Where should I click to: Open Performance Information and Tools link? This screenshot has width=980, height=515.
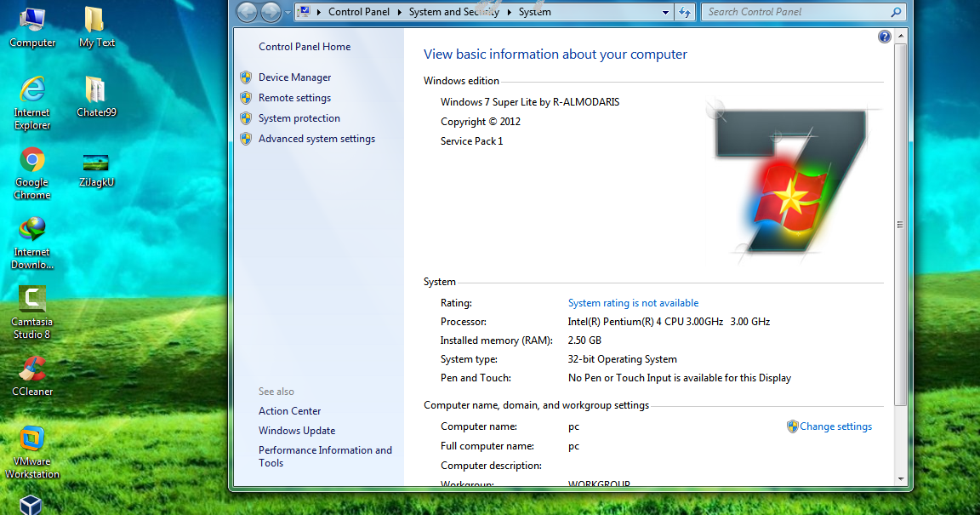tap(325, 456)
